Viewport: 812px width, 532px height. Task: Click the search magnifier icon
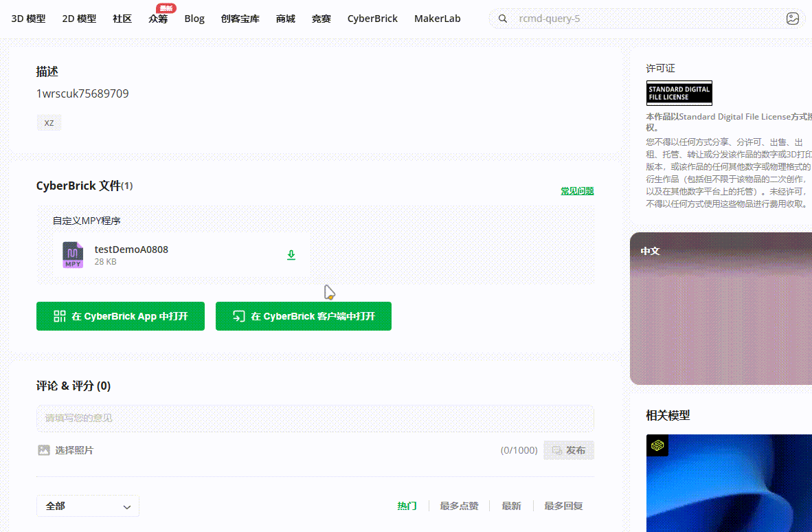click(503, 19)
